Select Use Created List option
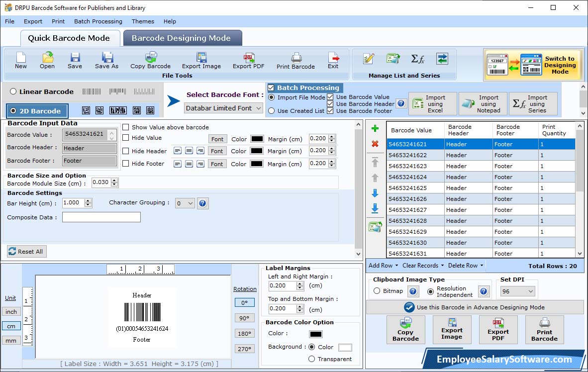This screenshot has height=372, width=588. (x=272, y=111)
